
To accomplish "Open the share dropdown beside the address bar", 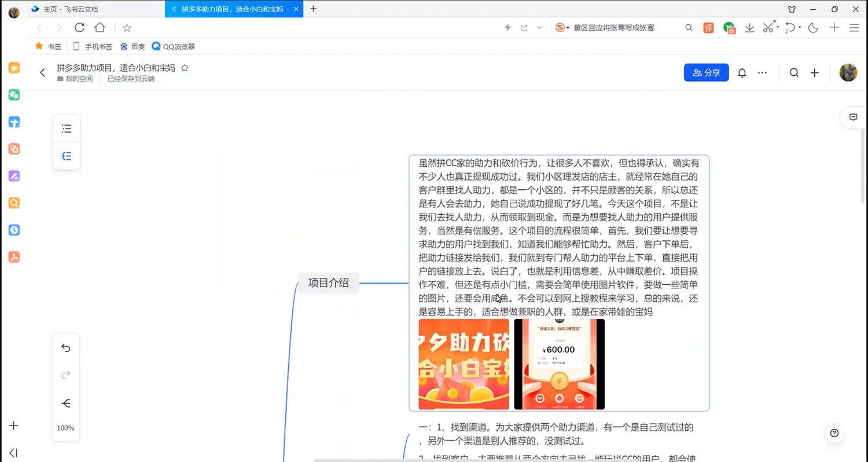I will [x=539, y=27].
